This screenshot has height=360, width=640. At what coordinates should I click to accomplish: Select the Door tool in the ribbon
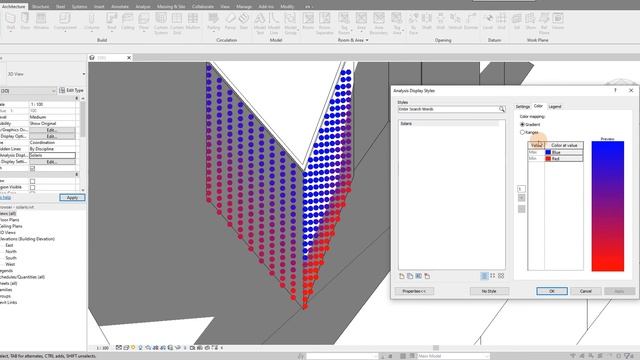[25, 21]
